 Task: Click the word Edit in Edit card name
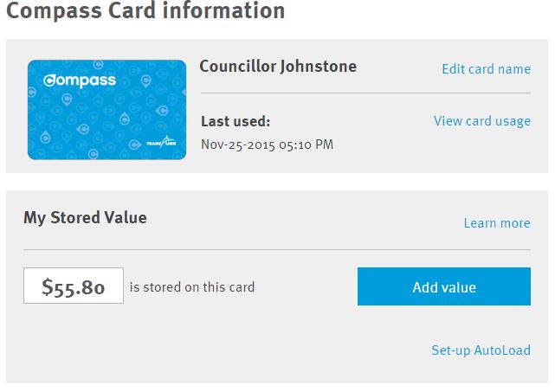point(454,69)
